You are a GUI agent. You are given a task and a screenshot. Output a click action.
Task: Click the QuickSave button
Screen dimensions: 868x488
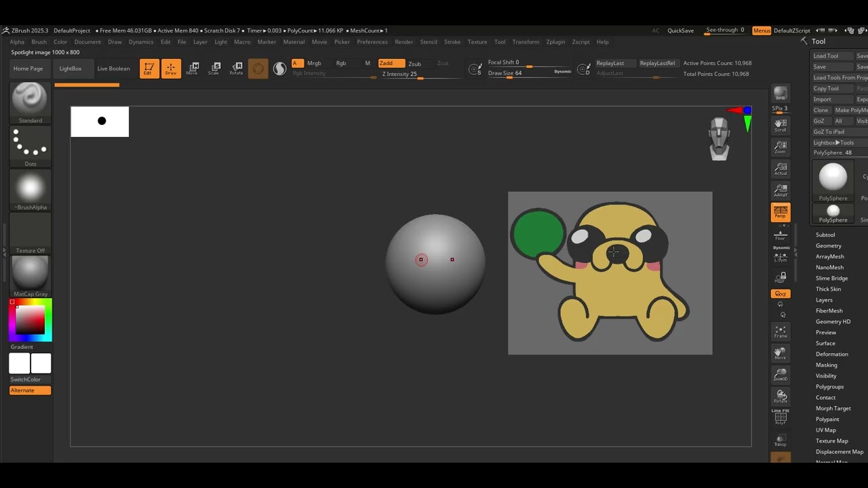pos(681,30)
